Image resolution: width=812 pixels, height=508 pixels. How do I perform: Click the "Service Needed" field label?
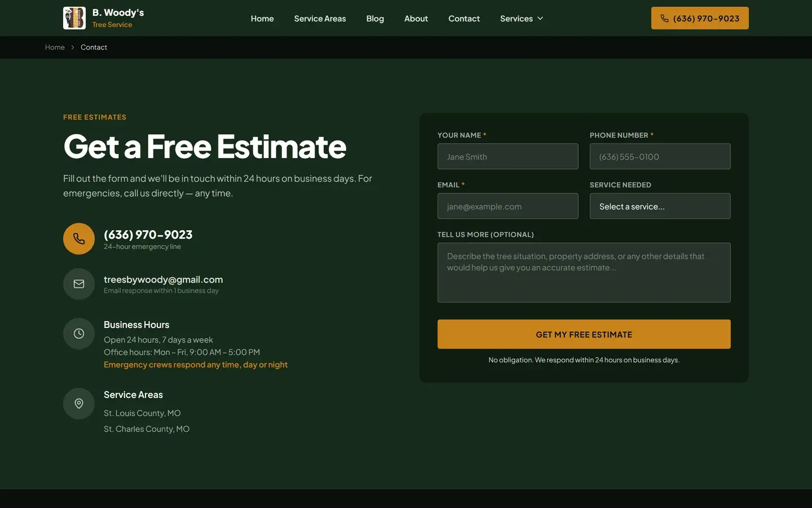[620, 185]
